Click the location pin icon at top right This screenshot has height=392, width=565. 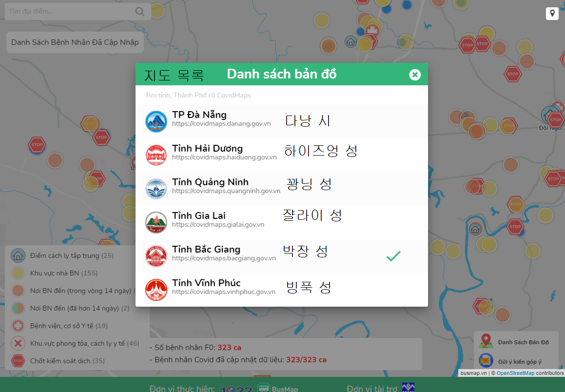point(552,14)
